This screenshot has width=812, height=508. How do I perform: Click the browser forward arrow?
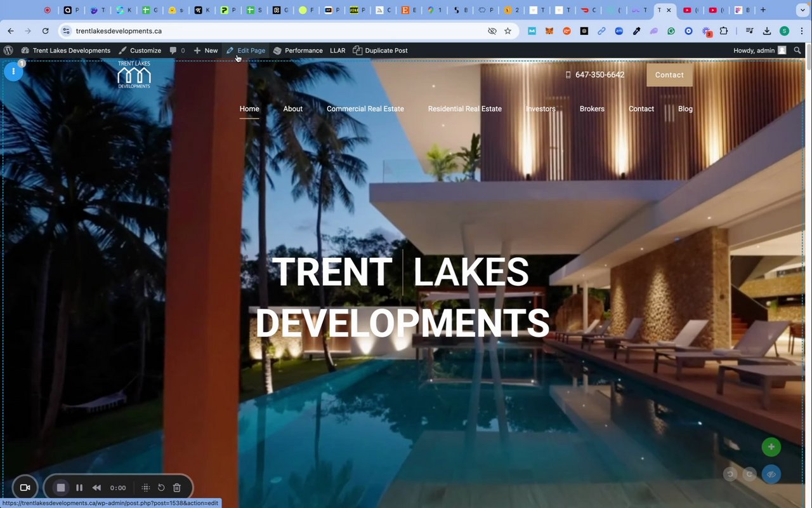coord(28,30)
